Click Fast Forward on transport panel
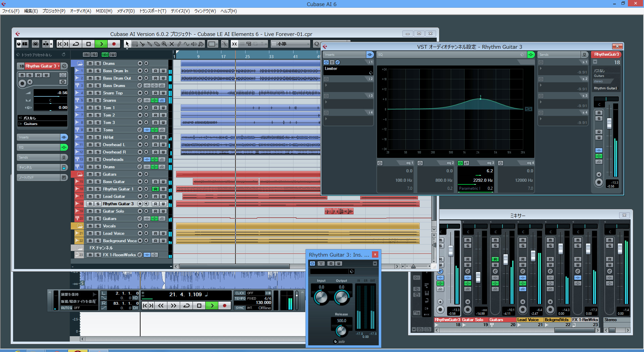 pyautogui.click(x=173, y=306)
